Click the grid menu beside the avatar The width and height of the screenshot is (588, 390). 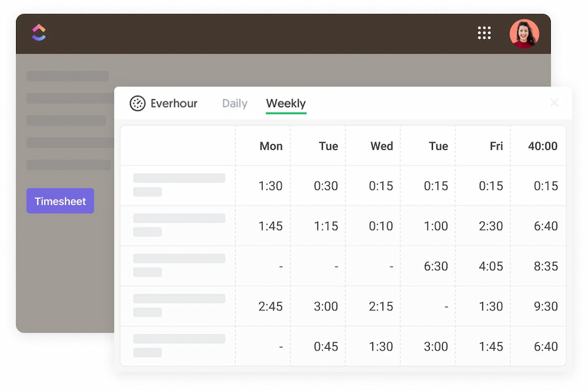484,33
